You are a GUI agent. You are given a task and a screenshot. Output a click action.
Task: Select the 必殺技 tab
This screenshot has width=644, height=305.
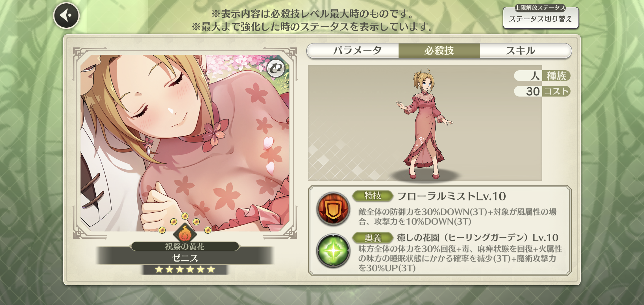pyautogui.click(x=439, y=51)
